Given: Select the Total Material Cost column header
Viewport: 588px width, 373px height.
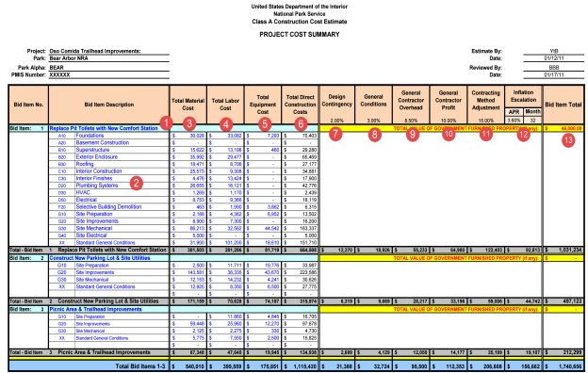Looking at the screenshot, I should coord(188,105).
